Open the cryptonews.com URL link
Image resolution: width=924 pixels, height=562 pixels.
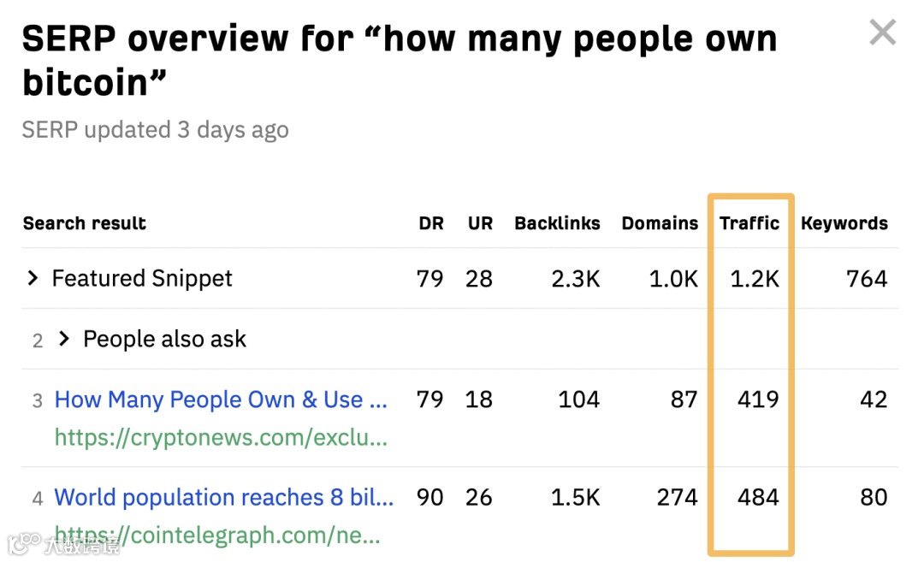point(220,437)
